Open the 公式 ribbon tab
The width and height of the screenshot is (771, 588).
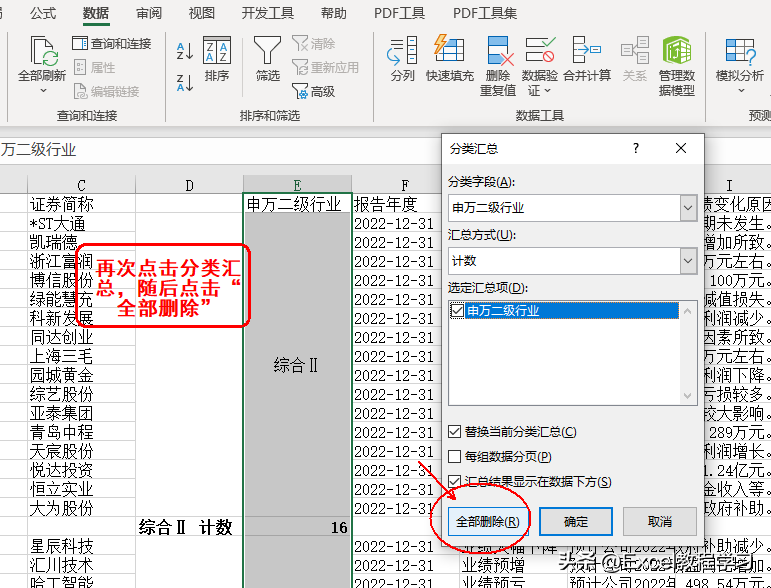tap(43, 13)
